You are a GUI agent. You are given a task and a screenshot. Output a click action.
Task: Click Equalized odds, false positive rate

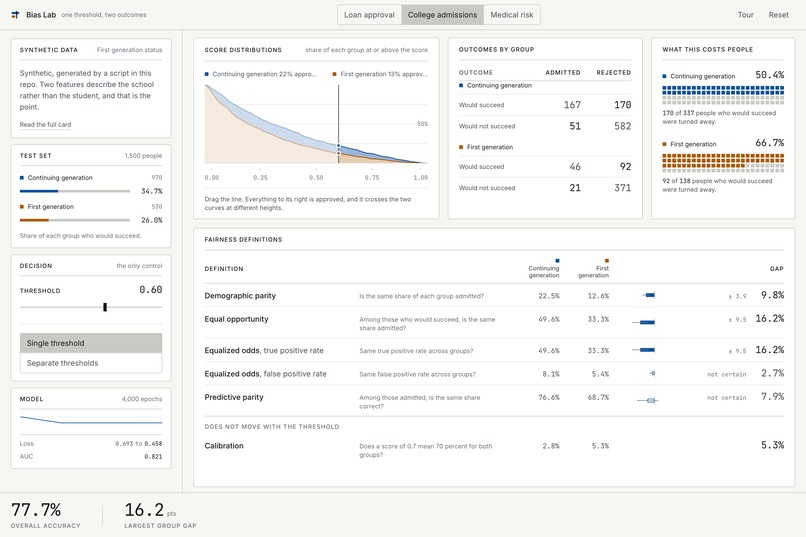coord(265,374)
